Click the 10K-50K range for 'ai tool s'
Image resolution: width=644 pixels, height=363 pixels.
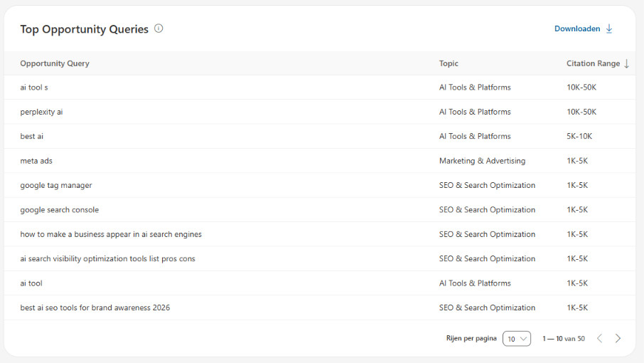pyautogui.click(x=581, y=87)
